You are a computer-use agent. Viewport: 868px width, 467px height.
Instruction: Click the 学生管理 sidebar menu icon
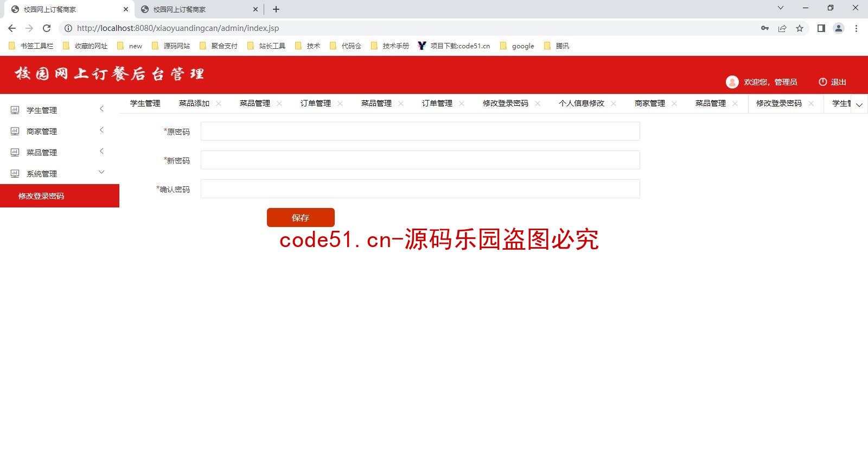pos(15,110)
